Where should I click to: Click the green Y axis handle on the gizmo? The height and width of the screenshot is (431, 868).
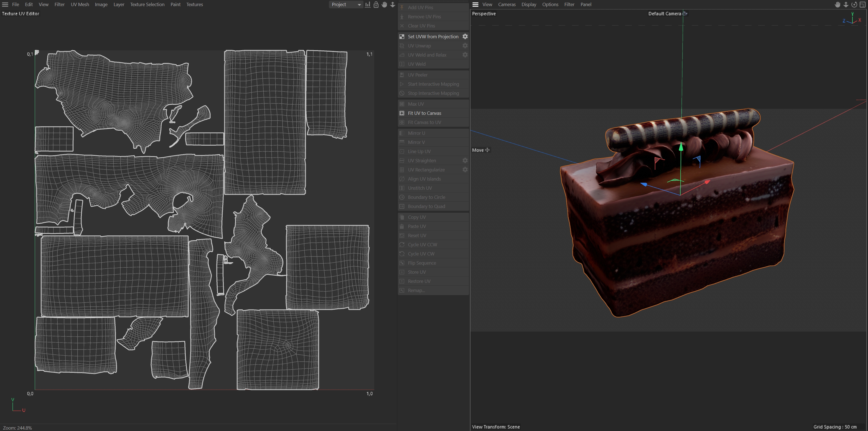tap(681, 147)
